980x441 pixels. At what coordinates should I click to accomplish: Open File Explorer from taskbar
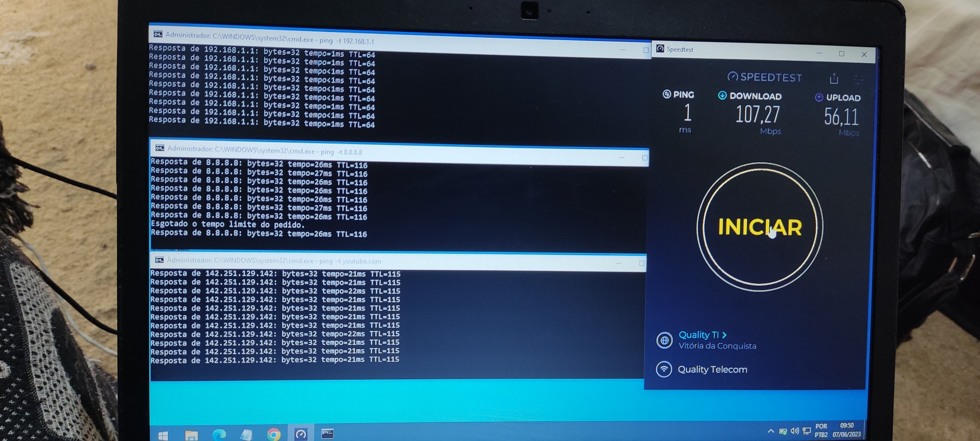191,435
